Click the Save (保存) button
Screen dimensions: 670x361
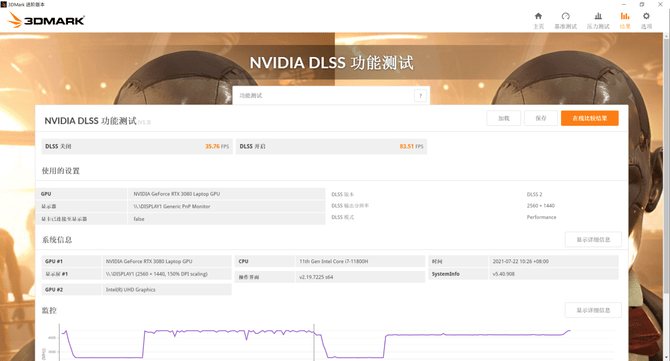tap(541, 118)
